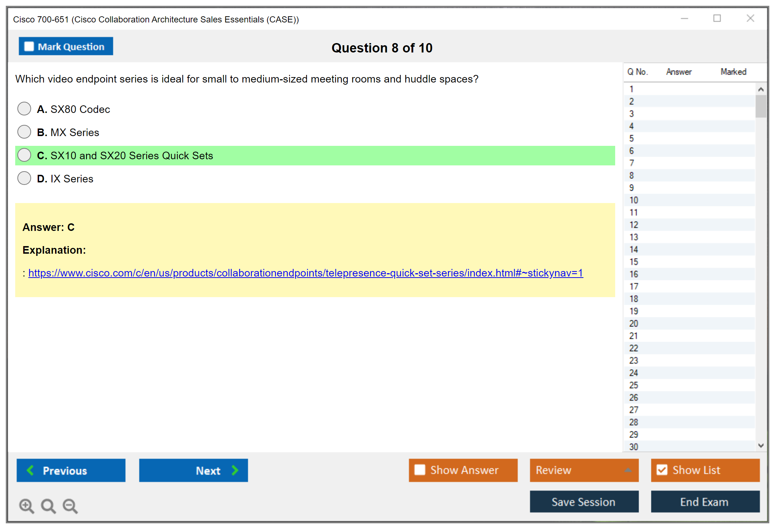Select option D IX Series
778x532 pixels.
pos(24,178)
